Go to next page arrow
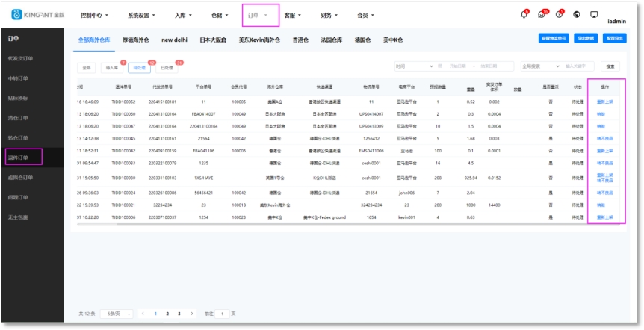This screenshot has height=330, width=644. tap(191, 314)
